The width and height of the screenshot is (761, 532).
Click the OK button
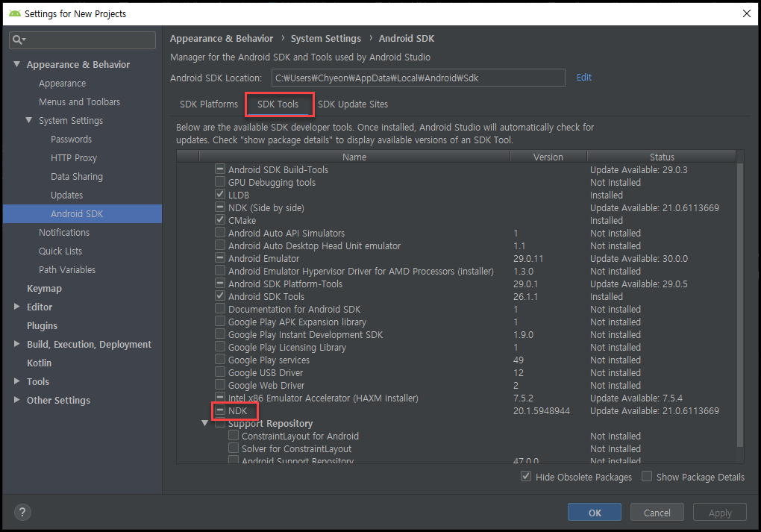click(x=595, y=513)
